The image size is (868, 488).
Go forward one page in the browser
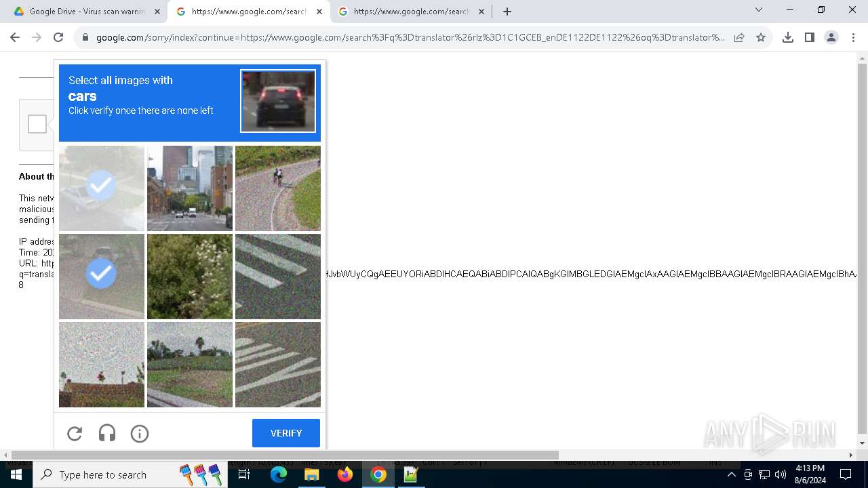(x=37, y=37)
